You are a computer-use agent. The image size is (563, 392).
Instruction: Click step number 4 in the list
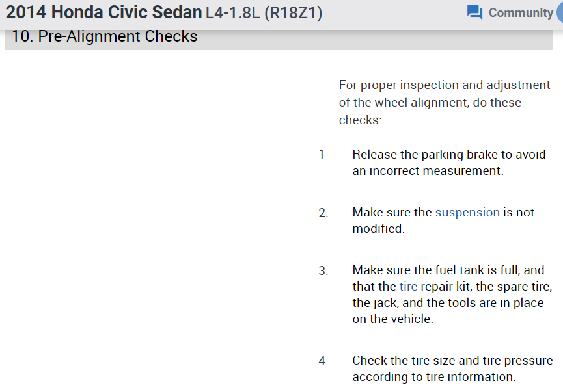(x=323, y=361)
